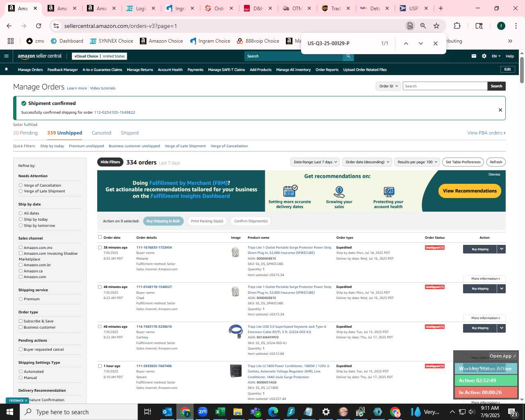The image size is (525, 420).
Task: Click the Print Packing Slip(s) button
Action: point(207,221)
